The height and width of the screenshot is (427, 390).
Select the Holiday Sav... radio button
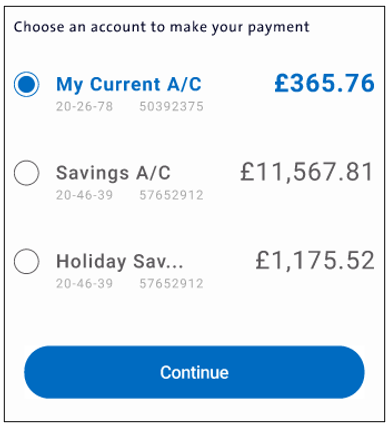click(x=26, y=261)
